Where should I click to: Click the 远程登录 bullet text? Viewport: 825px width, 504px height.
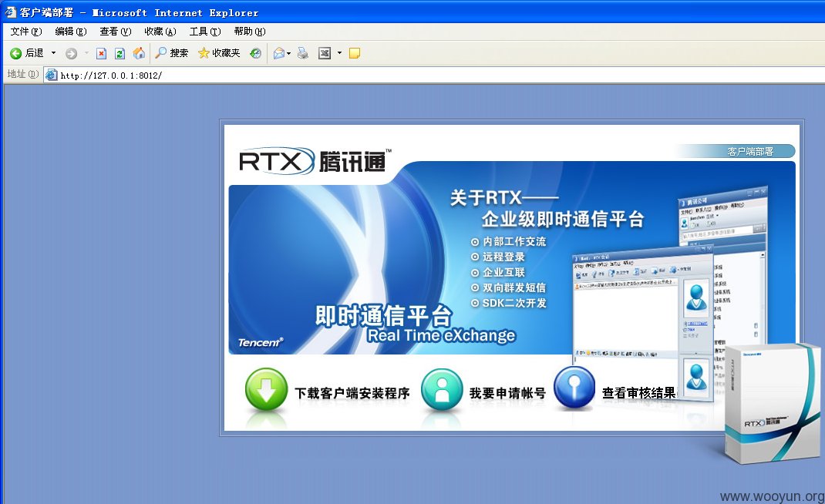click(x=504, y=257)
